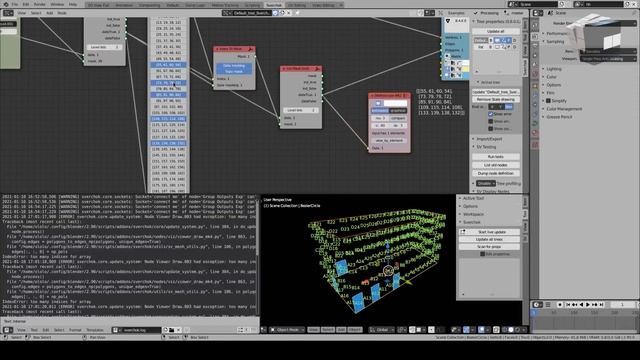This screenshot has width=640, height=360.
Task: Click Remove Stats drawing button
Action: click(x=496, y=99)
